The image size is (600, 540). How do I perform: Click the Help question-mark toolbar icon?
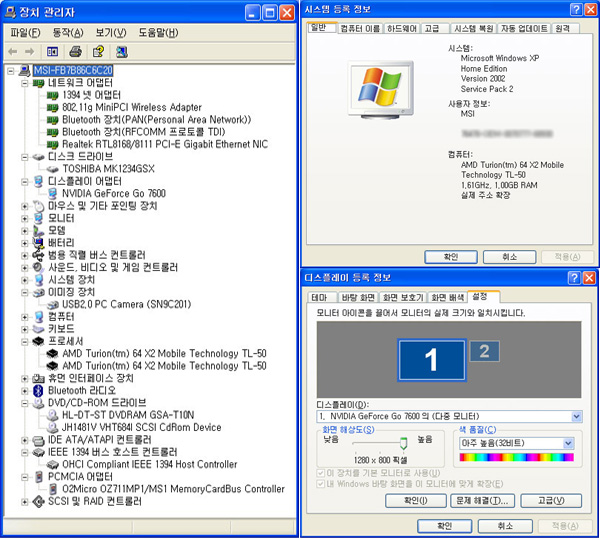tap(98, 52)
